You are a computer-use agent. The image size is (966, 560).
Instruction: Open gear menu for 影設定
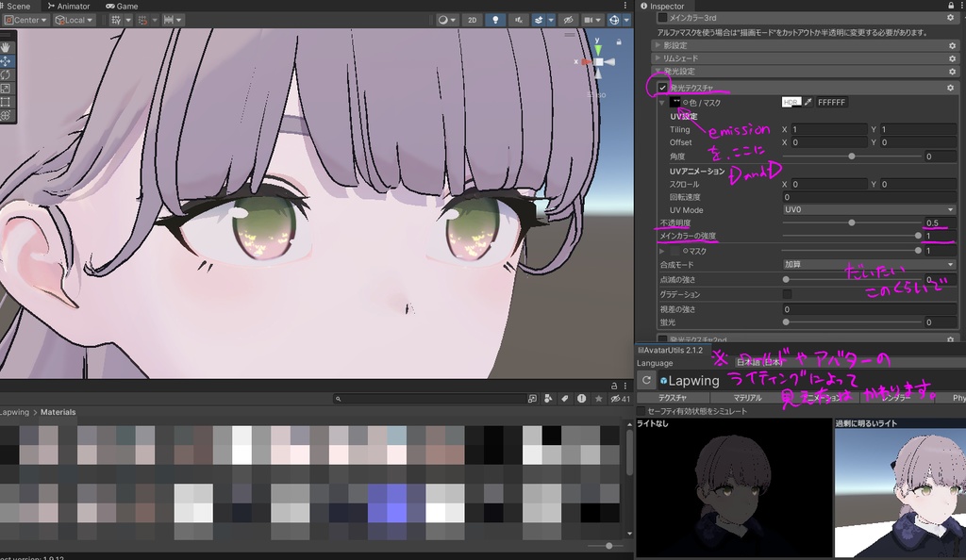[x=952, y=45]
